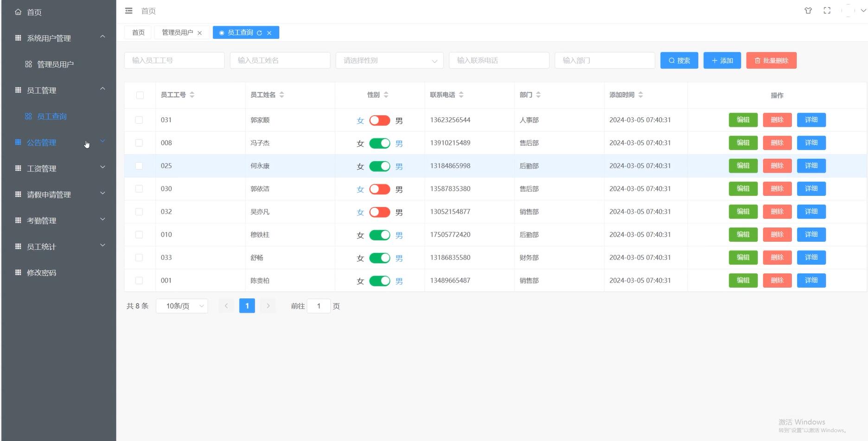Switch to the 首页 tab
The width and height of the screenshot is (868, 441).
[x=138, y=32]
